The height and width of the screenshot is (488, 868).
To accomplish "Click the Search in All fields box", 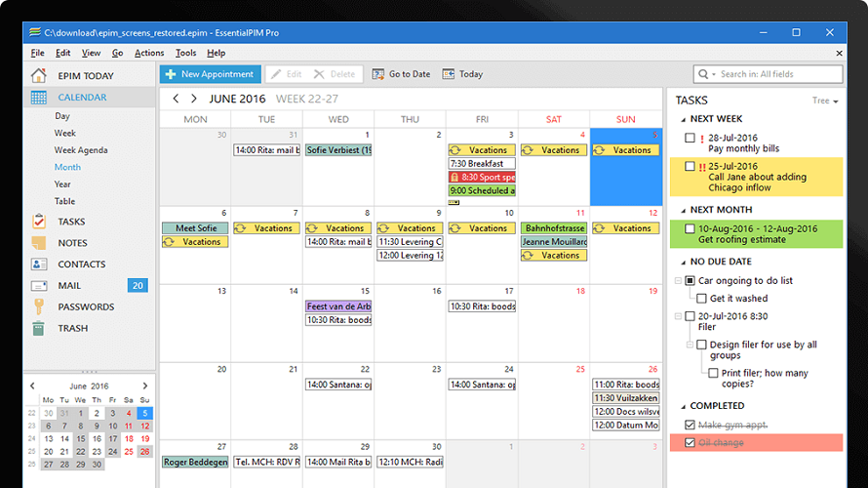I will click(x=768, y=73).
